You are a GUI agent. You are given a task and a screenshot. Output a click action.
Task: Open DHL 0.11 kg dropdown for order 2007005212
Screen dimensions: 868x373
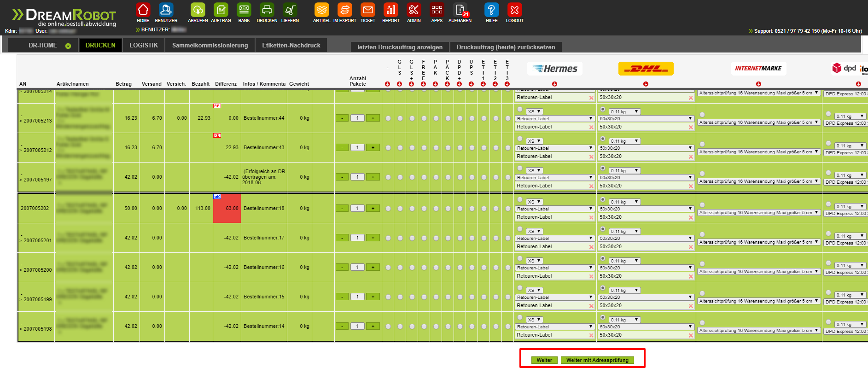[624, 141]
